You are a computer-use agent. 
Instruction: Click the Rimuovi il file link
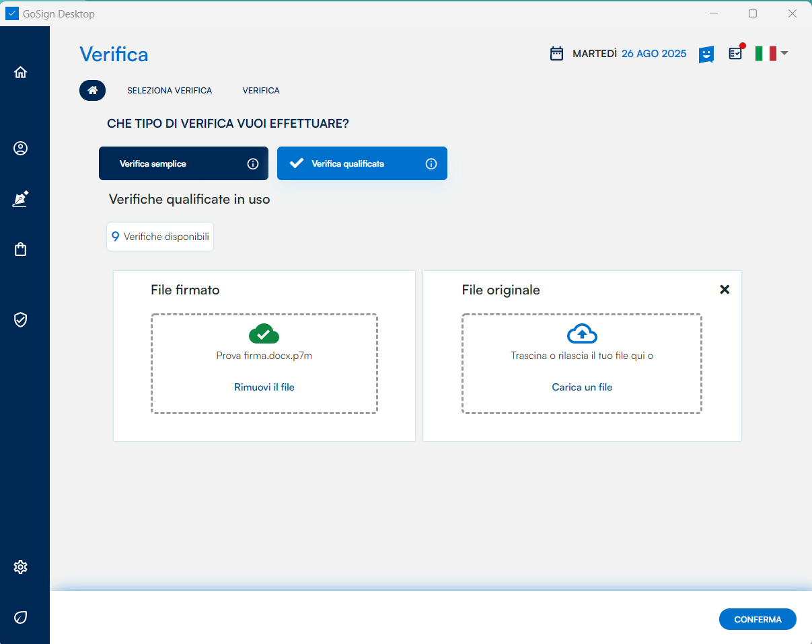tap(264, 387)
